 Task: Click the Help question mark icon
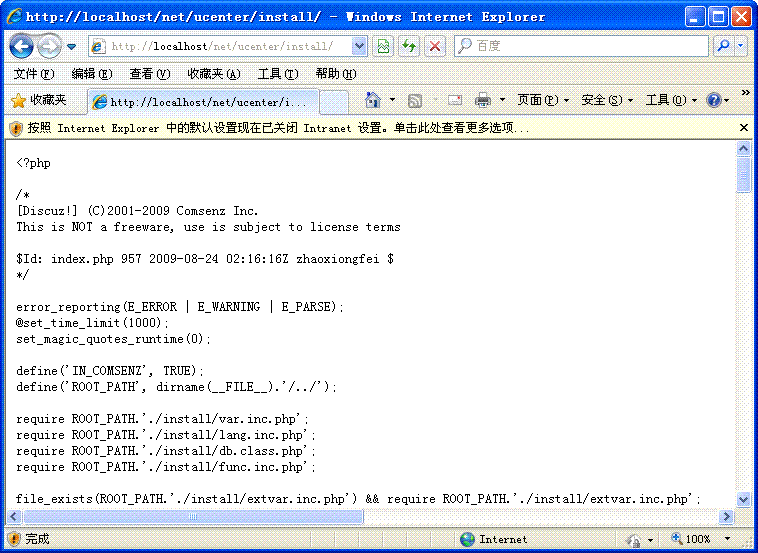pos(714,100)
